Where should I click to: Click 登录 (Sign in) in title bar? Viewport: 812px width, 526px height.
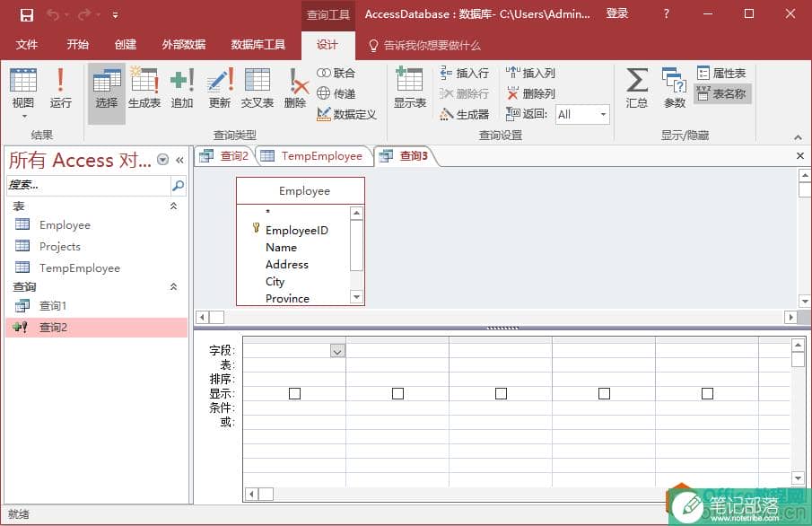(617, 14)
